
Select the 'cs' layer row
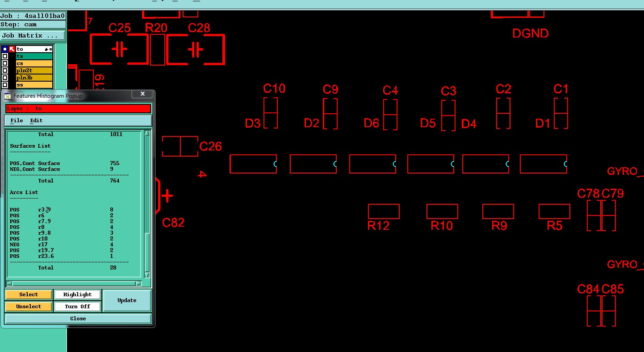click(34, 63)
